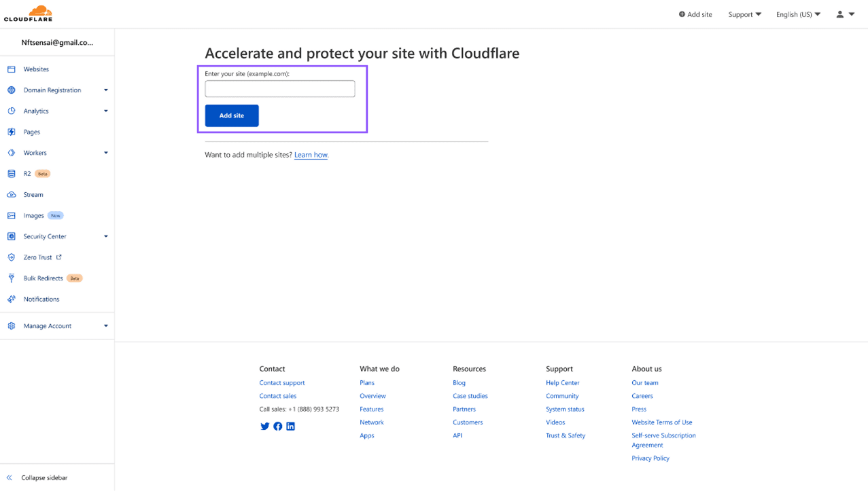Open Bulk Redirects in the sidebar
The image size is (868, 491).
(43, 278)
